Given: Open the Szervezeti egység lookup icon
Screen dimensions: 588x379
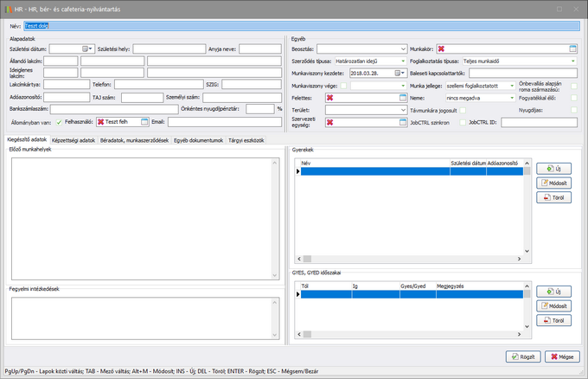Looking at the screenshot, I should (402, 122).
